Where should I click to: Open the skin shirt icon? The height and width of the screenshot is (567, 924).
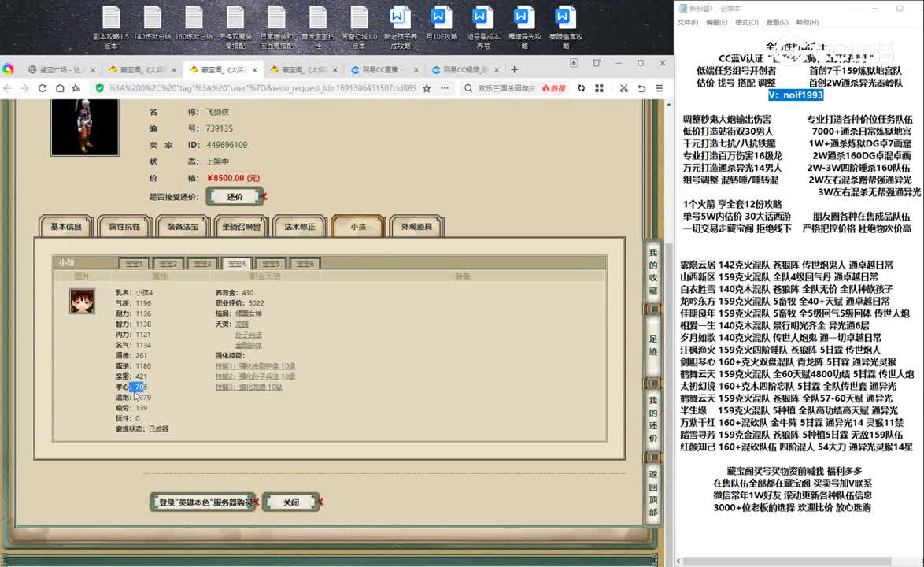pyautogui.click(x=597, y=63)
